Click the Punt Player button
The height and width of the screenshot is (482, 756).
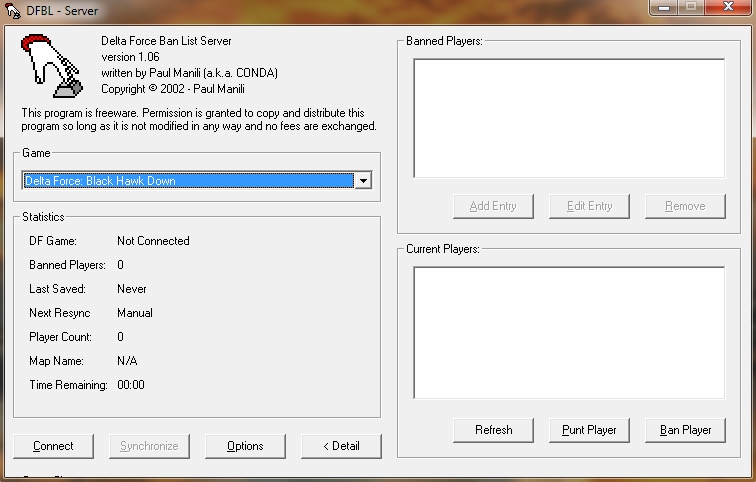[x=589, y=430]
